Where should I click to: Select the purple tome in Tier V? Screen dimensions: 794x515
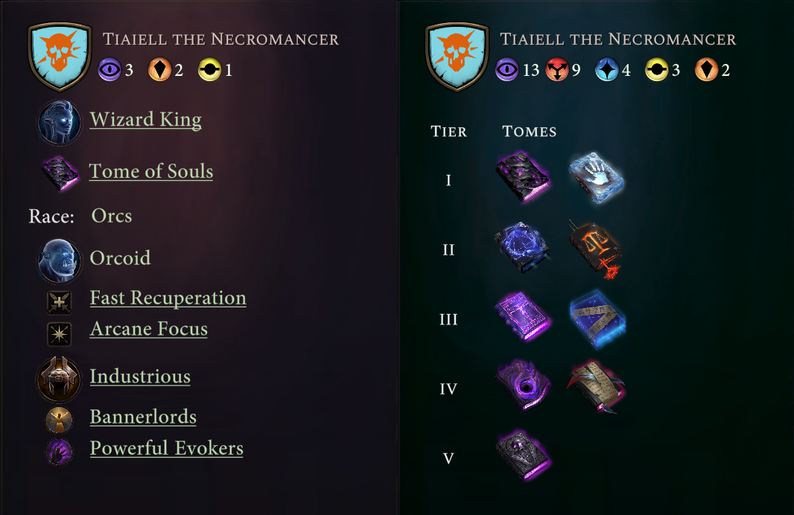[523, 458]
